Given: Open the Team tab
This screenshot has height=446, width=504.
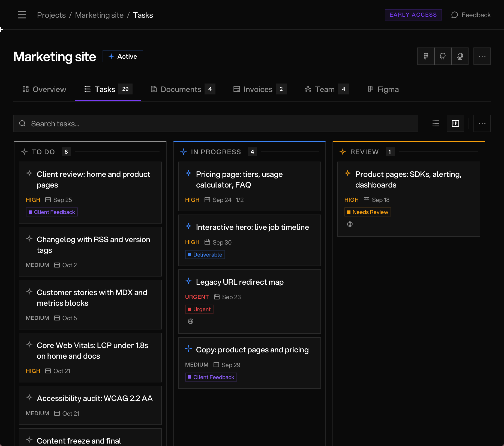Looking at the screenshot, I should click(326, 89).
